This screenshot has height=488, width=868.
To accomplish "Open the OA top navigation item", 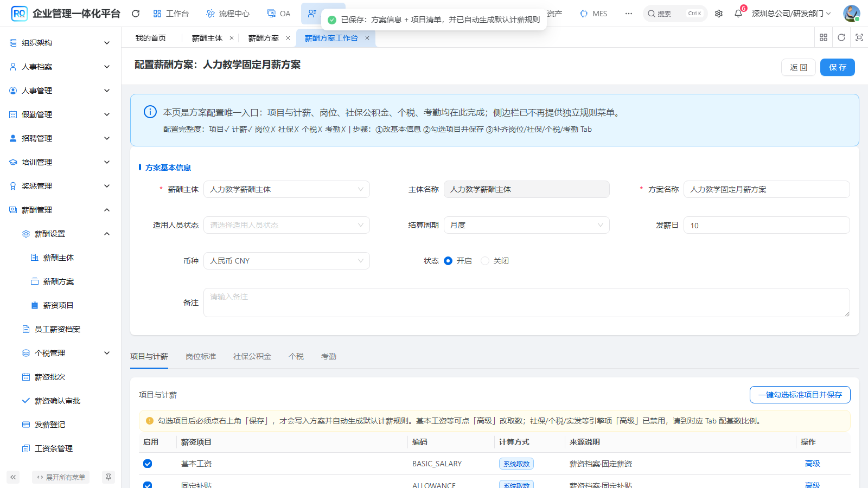I will pyautogui.click(x=279, y=14).
